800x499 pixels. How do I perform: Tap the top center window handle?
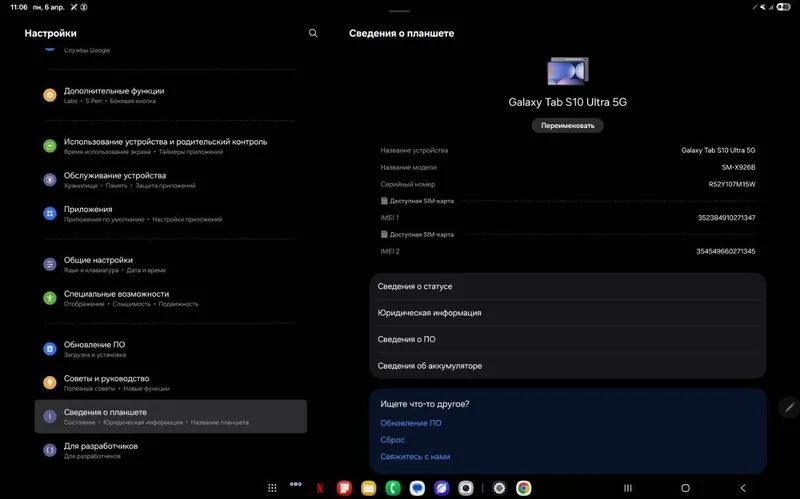click(x=399, y=11)
